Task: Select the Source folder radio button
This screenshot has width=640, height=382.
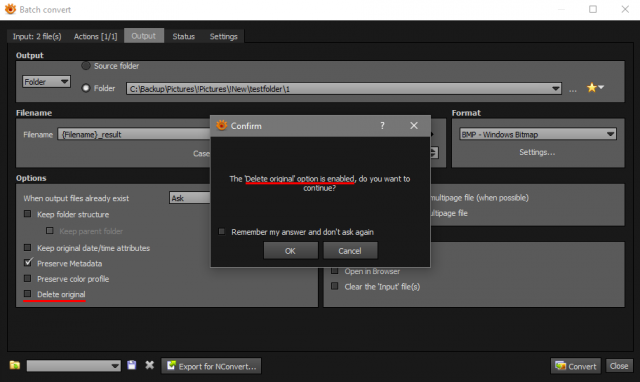Action: pyautogui.click(x=86, y=66)
